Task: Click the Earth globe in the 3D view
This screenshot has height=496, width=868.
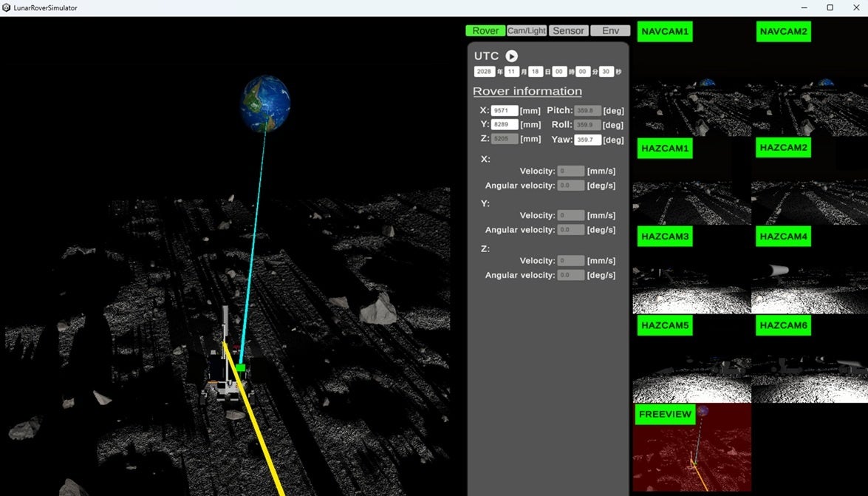Action: (x=265, y=103)
